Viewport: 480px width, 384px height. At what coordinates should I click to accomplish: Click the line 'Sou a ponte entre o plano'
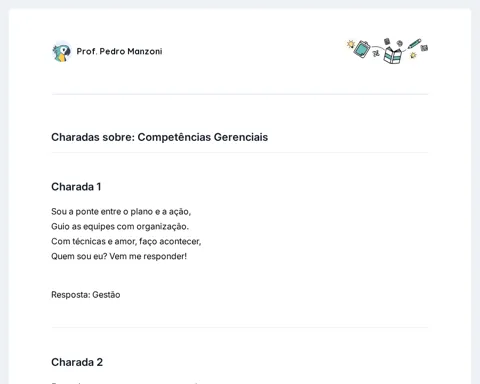click(121, 212)
